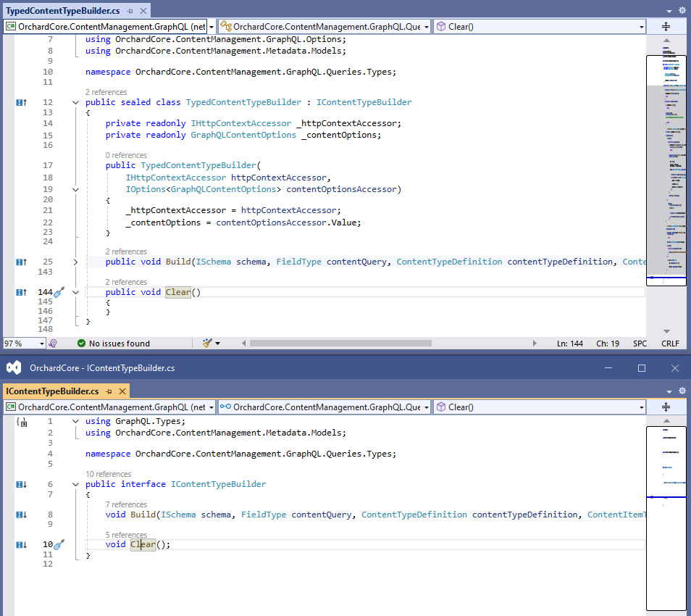Image resolution: width=691 pixels, height=616 pixels.
Task: Click the horizontal scroll left arrow in the top editor
Action: click(243, 343)
